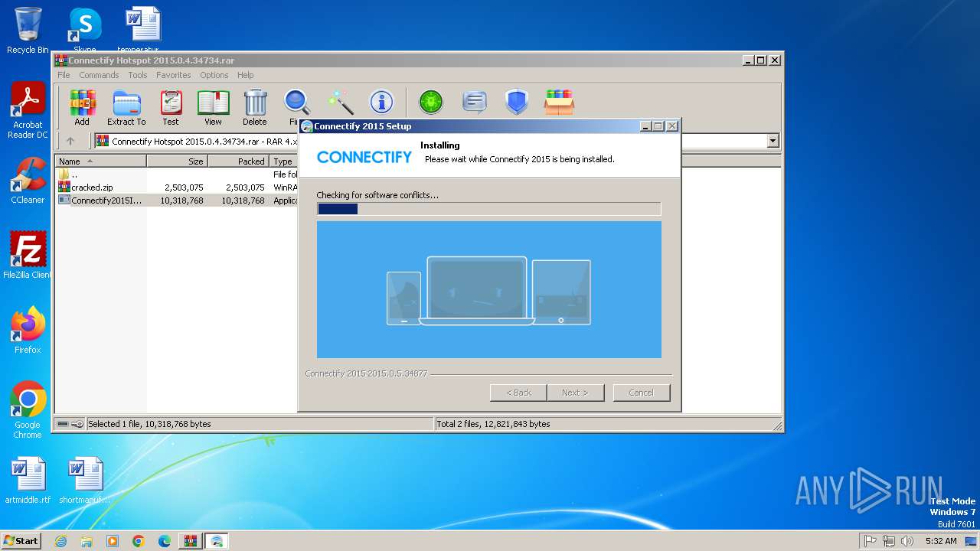Open the CCleaner desktop icon
The image size is (980, 551).
(28, 181)
